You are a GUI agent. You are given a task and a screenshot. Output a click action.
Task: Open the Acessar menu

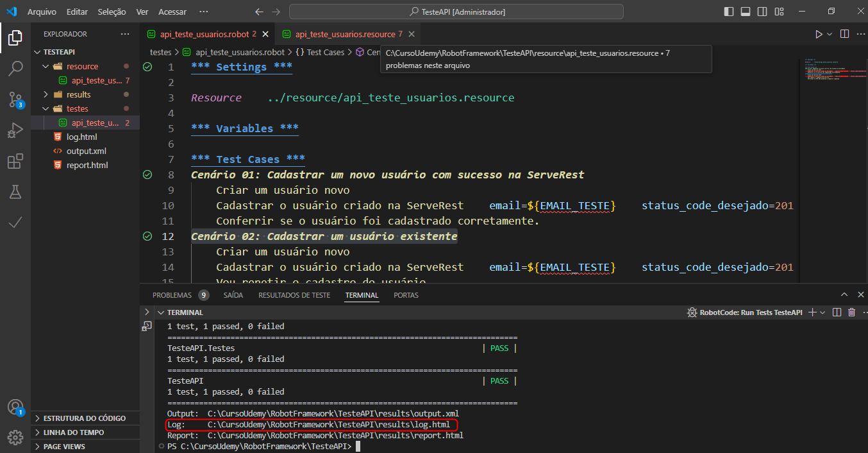(172, 12)
